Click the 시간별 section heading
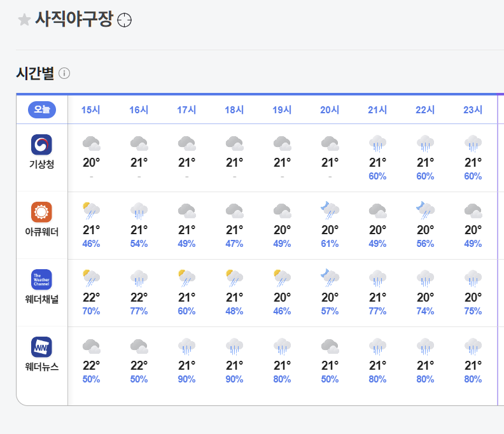The width and height of the screenshot is (504, 434). click(x=35, y=73)
